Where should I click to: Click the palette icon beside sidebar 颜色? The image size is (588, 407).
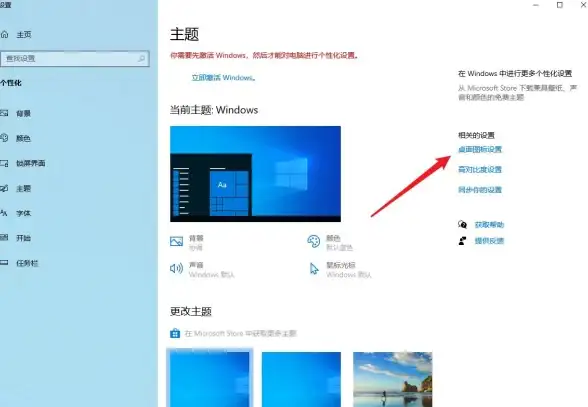4,138
